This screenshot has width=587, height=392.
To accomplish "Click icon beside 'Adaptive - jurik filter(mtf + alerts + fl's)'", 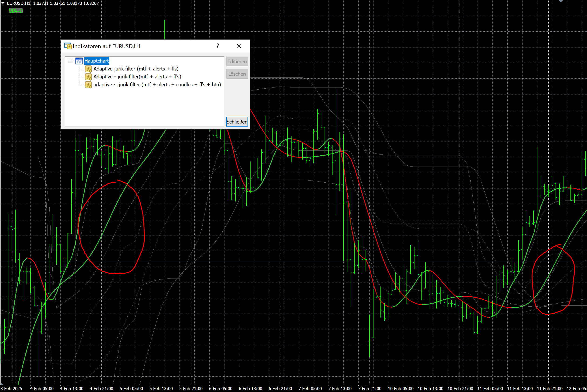I will click(88, 77).
